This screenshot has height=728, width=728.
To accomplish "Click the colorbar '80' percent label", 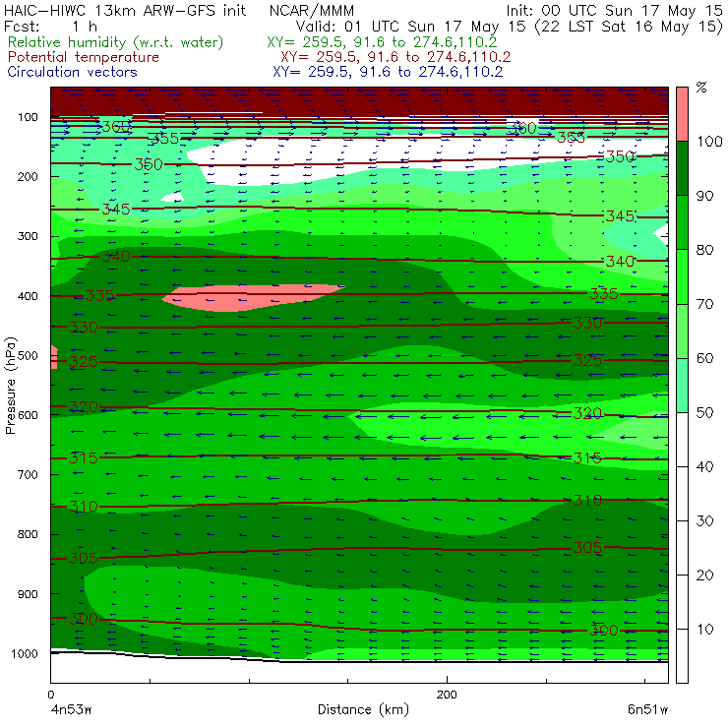I will 704,250.
